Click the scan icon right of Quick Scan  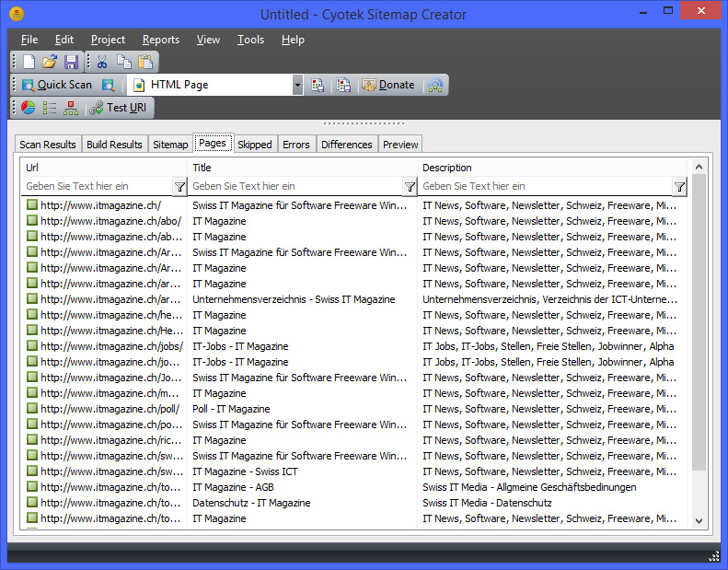[x=109, y=85]
